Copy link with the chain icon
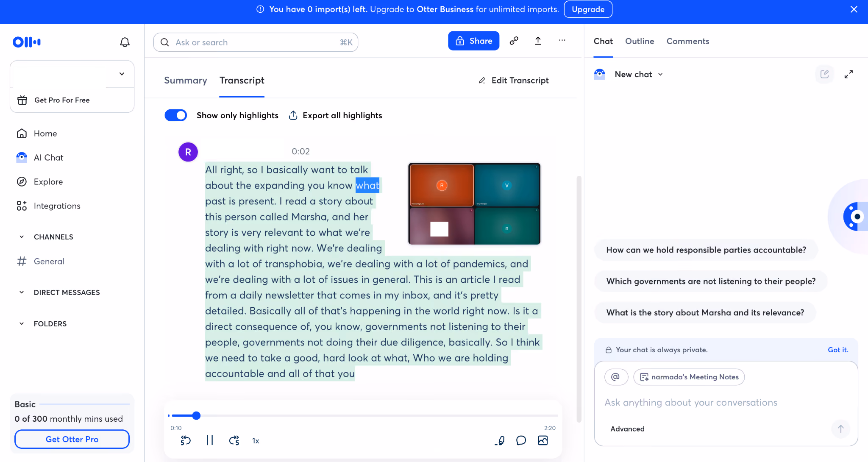The height and width of the screenshot is (462, 868). coord(514,41)
